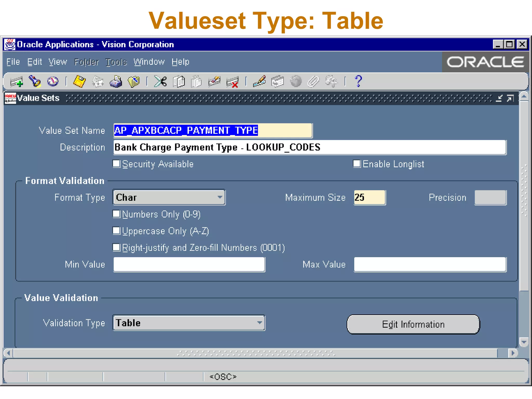Click the Value Sets window minimize arrow icon
The width and height of the screenshot is (532, 399).
click(499, 98)
